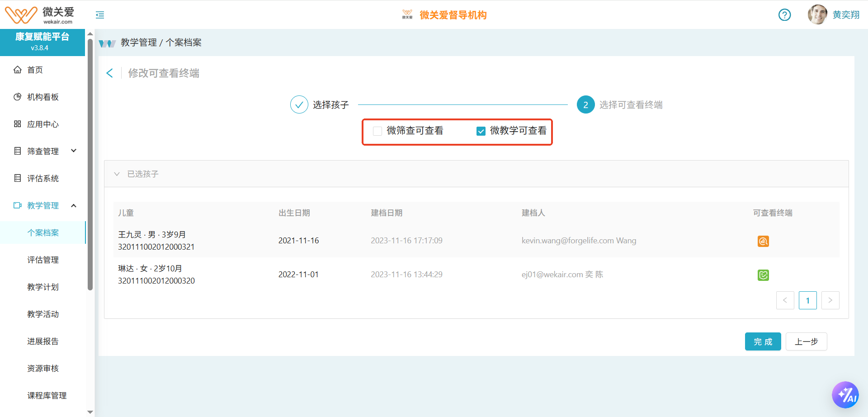Screen dimensions: 868x417
Task: Click the 完成 button
Action: pyautogui.click(x=763, y=341)
